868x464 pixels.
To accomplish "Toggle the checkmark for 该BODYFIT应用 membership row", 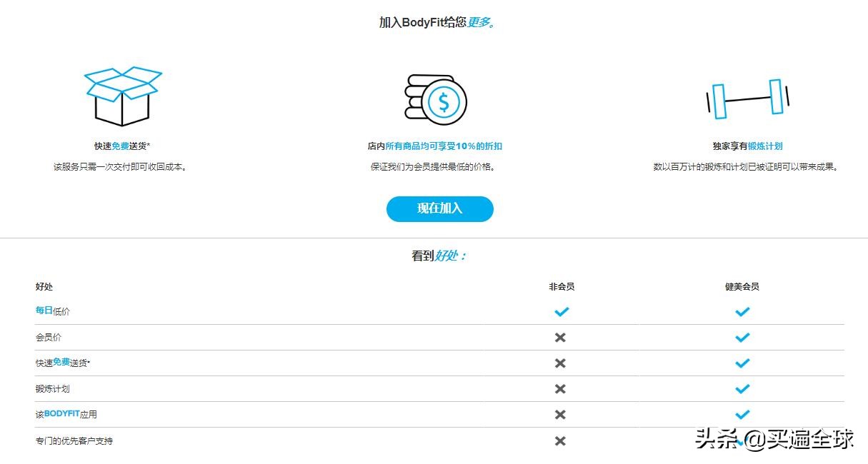I will (742, 414).
